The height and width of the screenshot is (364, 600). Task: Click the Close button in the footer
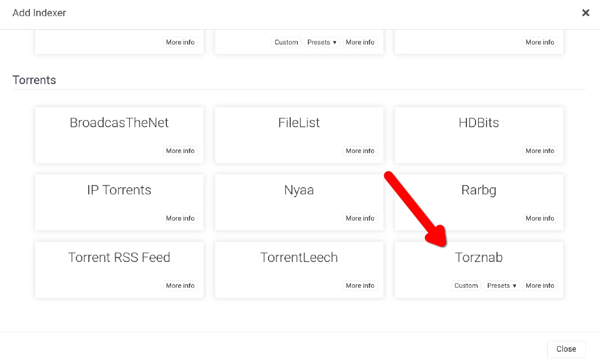[566, 349]
